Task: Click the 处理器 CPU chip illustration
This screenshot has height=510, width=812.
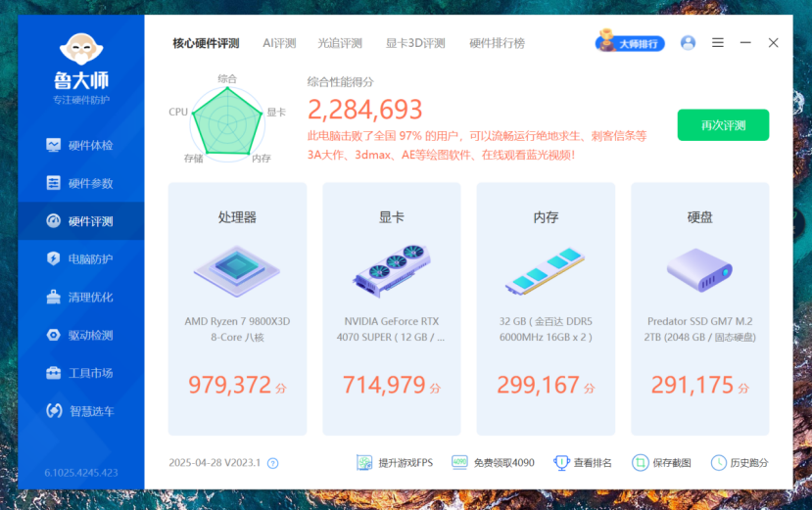Action: [237, 270]
